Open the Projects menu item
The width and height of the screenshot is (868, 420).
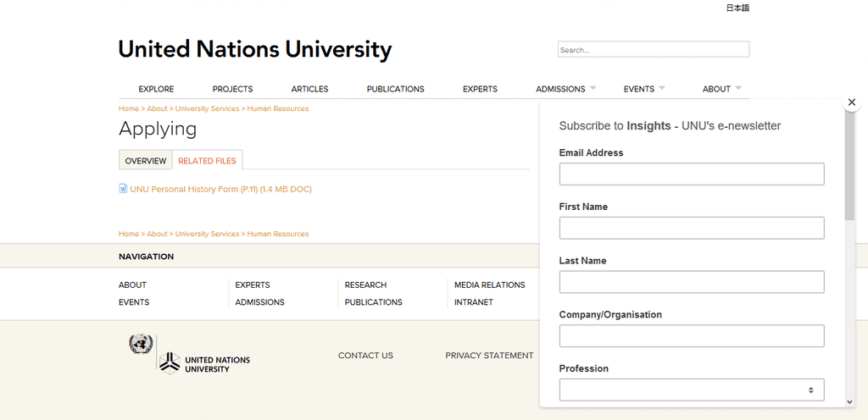point(232,89)
